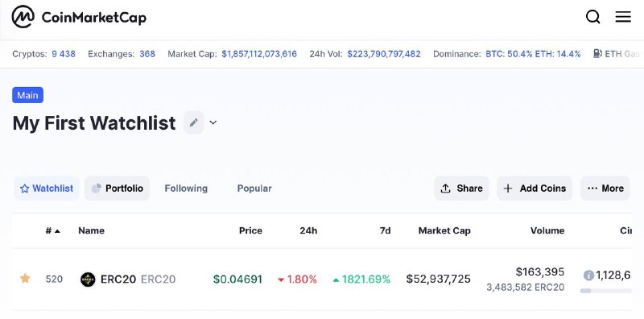The image size is (644, 319).
Task: Open the search magnifier icon
Action: click(x=592, y=17)
